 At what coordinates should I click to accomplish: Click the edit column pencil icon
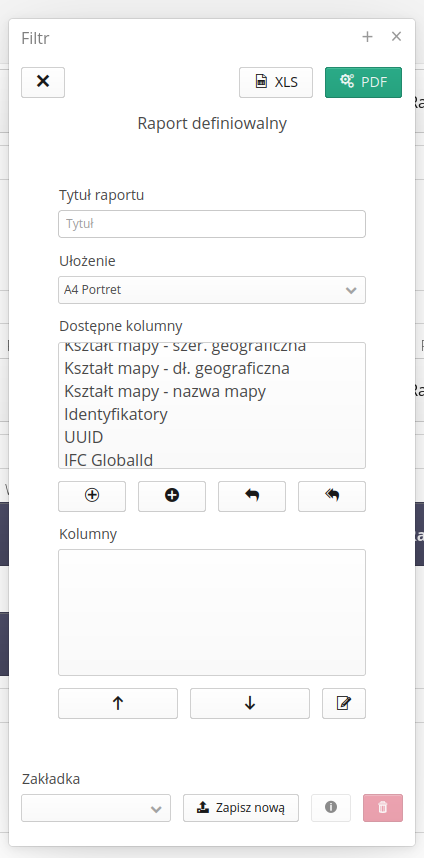344,703
